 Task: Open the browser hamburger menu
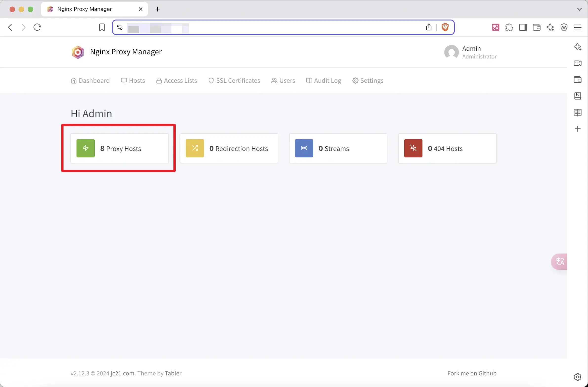(578, 27)
